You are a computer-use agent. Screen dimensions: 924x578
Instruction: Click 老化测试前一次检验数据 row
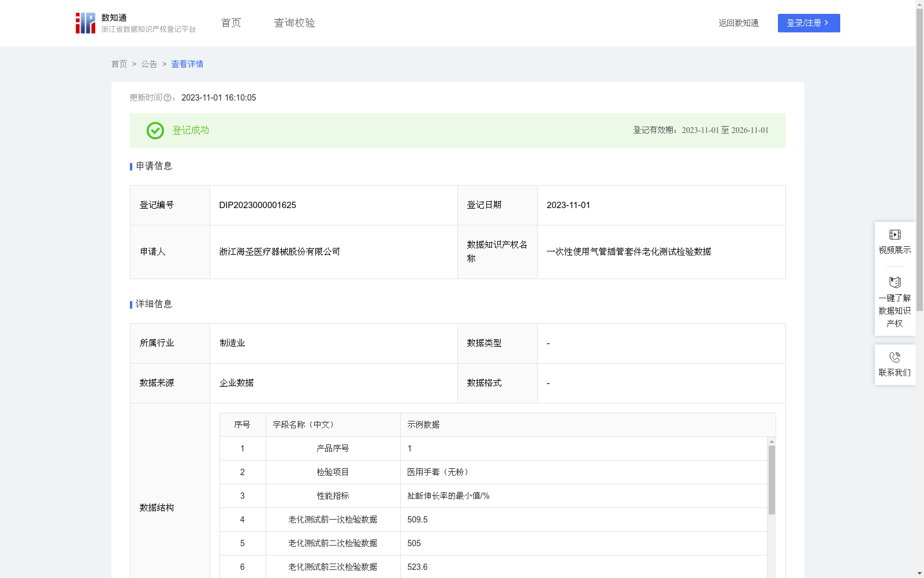pyautogui.click(x=494, y=520)
